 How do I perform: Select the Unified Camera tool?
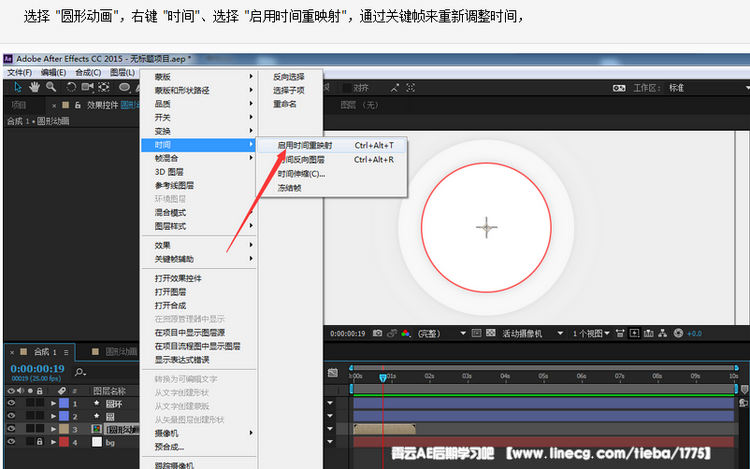point(87,87)
